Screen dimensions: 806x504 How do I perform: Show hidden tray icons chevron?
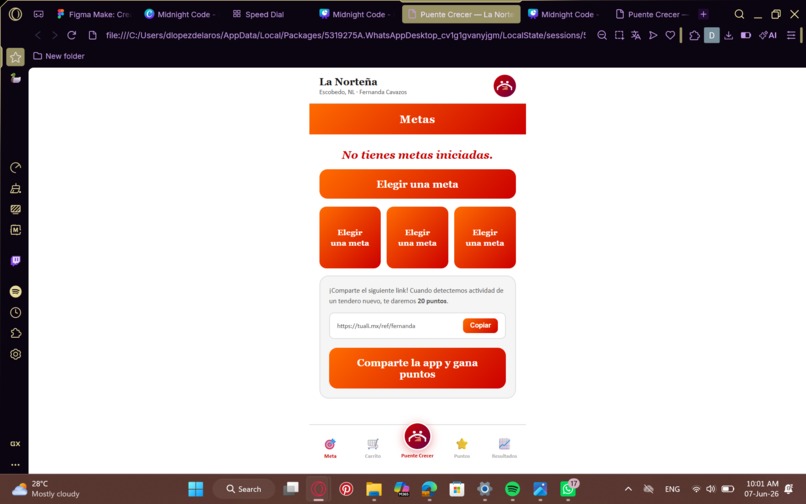point(628,489)
